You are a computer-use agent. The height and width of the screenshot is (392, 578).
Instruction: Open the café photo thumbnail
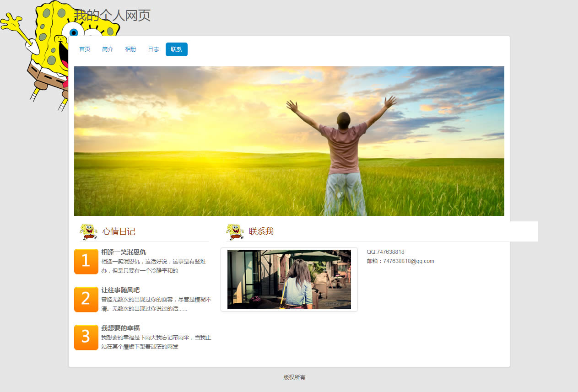pos(289,279)
